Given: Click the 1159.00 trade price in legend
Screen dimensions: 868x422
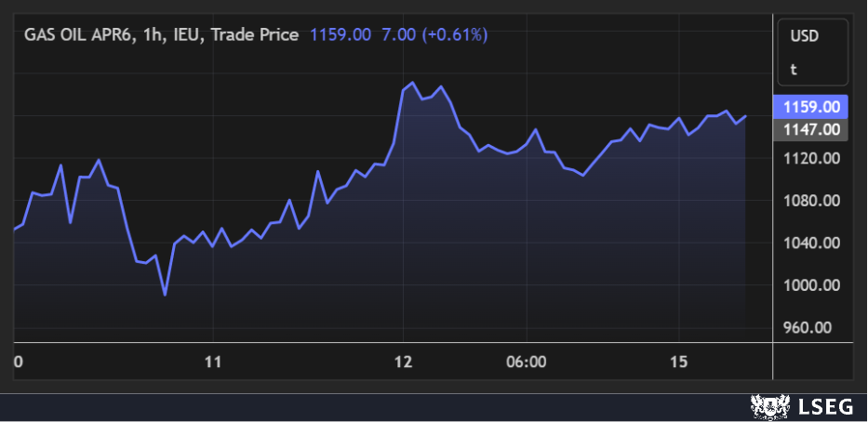Looking at the screenshot, I should tap(340, 34).
